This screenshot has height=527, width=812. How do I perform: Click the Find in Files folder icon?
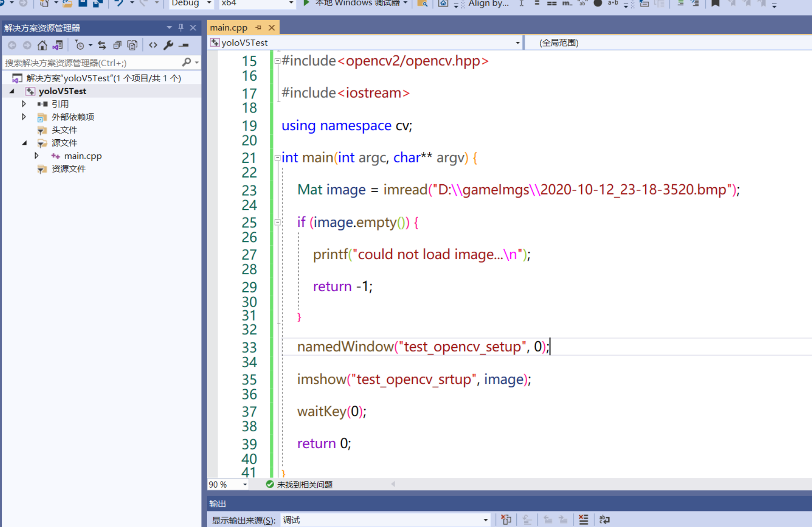tap(423, 3)
